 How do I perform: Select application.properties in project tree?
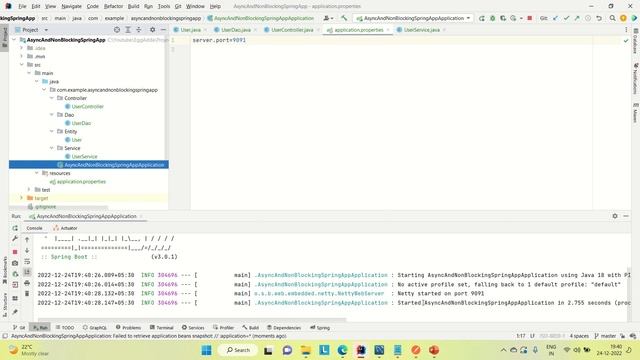click(81, 181)
